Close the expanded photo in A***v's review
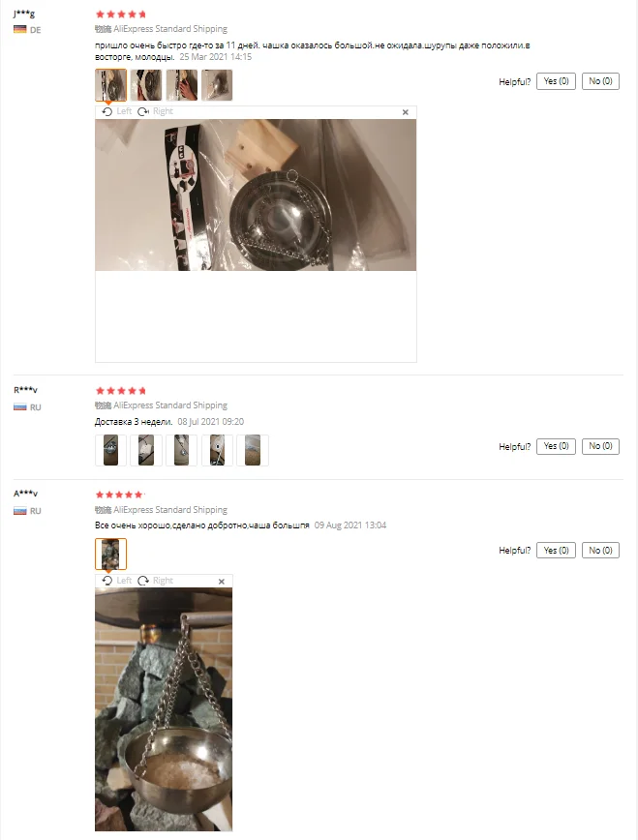Viewport: 638px width, 840px height. click(x=222, y=582)
